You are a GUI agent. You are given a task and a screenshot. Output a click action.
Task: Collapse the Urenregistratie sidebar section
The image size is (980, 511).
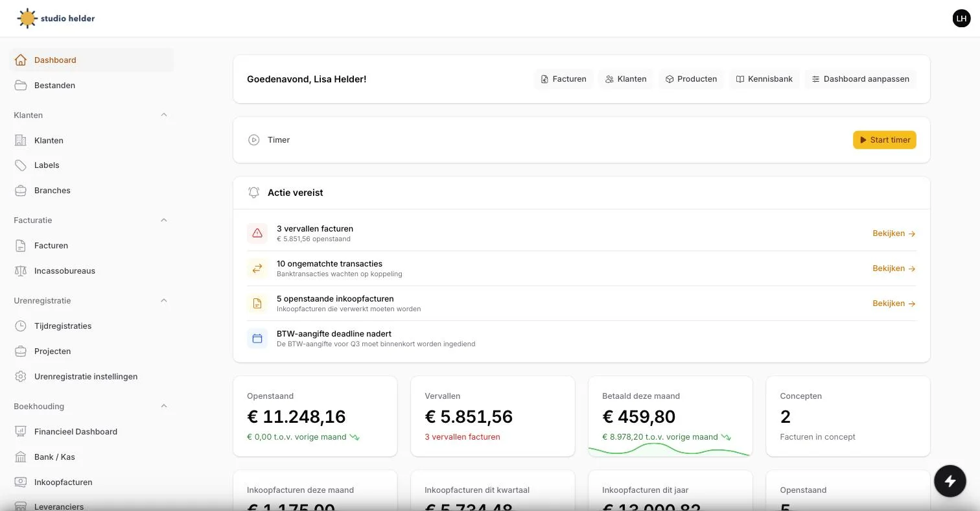point(164,301)
